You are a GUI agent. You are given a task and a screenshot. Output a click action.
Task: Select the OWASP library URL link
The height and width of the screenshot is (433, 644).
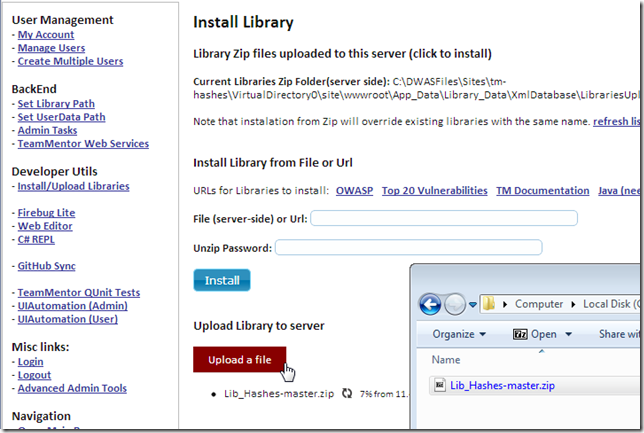pos(354,190)
